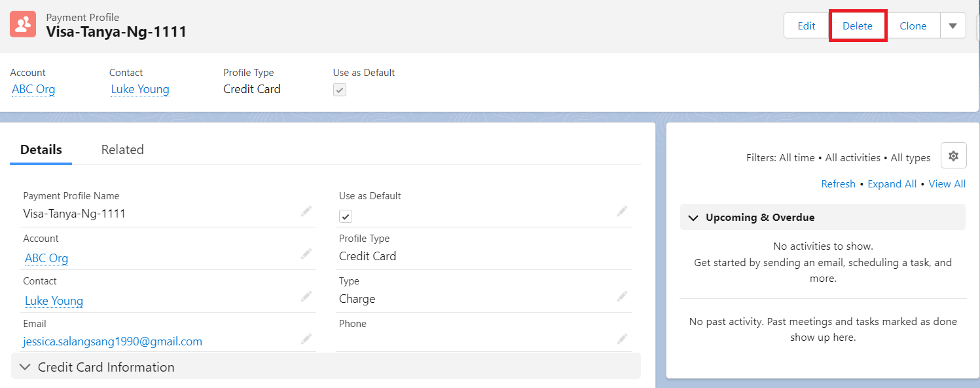This screenshot has width=980, height=388.
Task: Click pencil icon for the Type field
Action: [622, 296]
